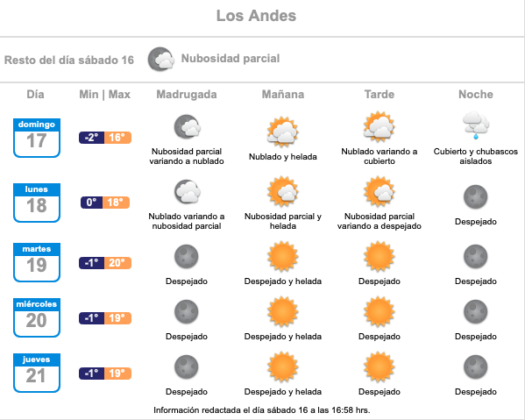Click the rain cloud icon for domingo Noche

(476, 125)
